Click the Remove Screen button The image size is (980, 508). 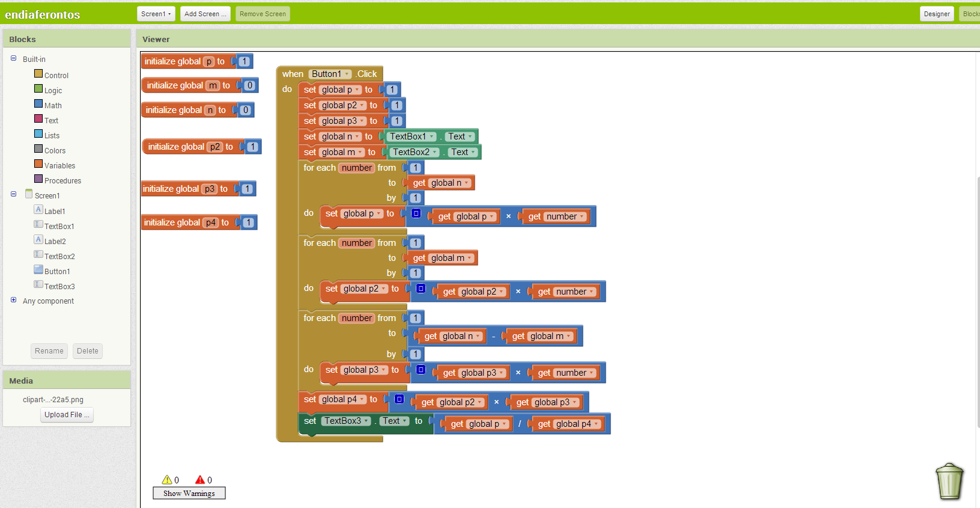(263, 14)
